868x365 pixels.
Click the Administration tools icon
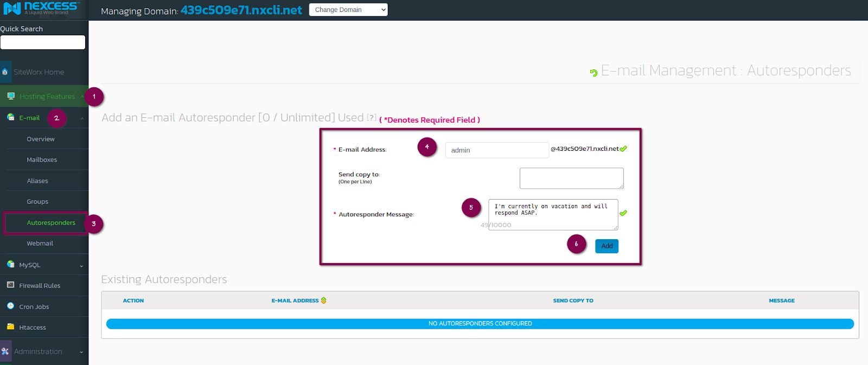tap(5, 351)
